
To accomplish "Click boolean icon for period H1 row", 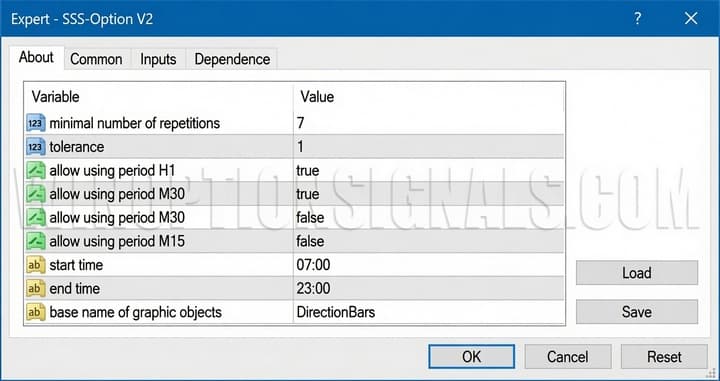I will pos(36,170).
